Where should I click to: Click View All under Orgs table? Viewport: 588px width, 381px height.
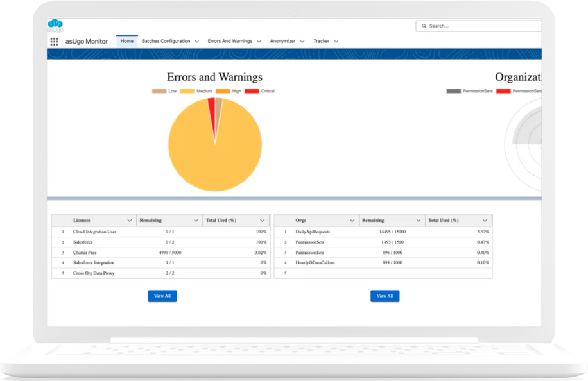click(x=385, y=296)
